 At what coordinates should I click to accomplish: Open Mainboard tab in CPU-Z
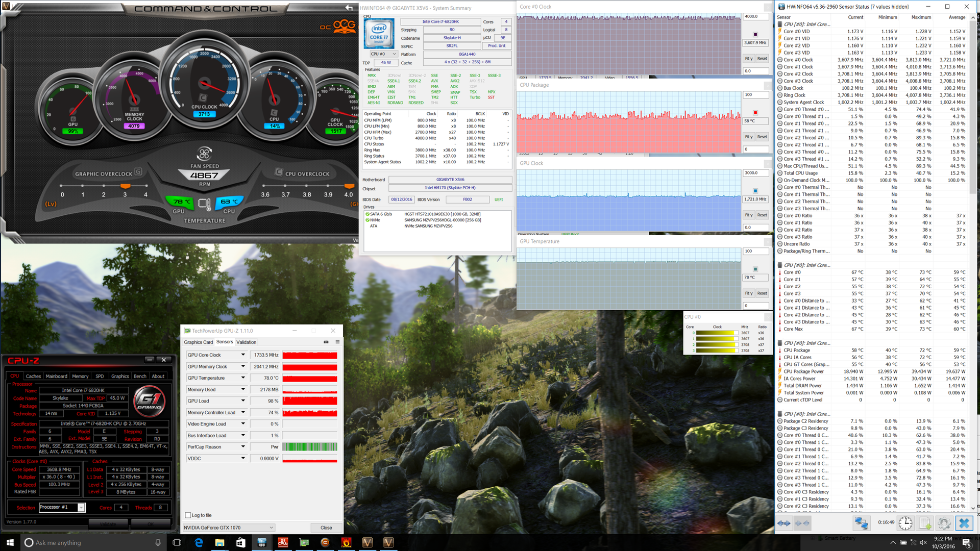pos(57,376)
